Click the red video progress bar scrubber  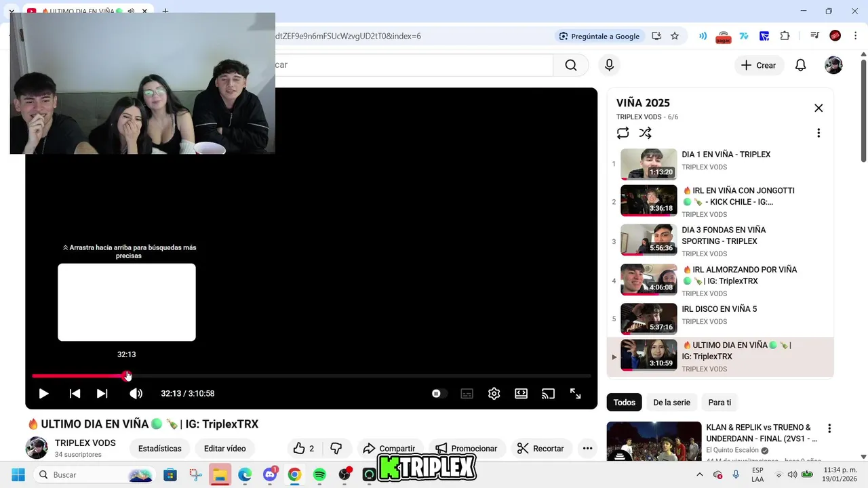click(127, 375)
